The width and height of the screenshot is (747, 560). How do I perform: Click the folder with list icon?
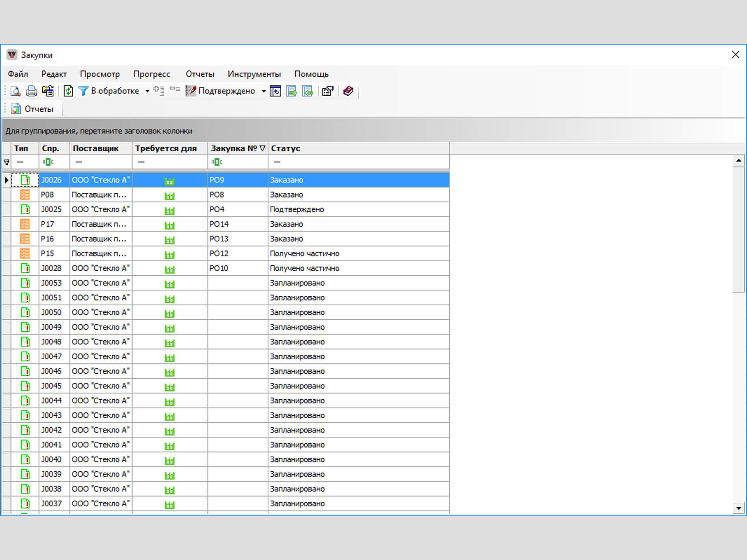pos(48,91)
